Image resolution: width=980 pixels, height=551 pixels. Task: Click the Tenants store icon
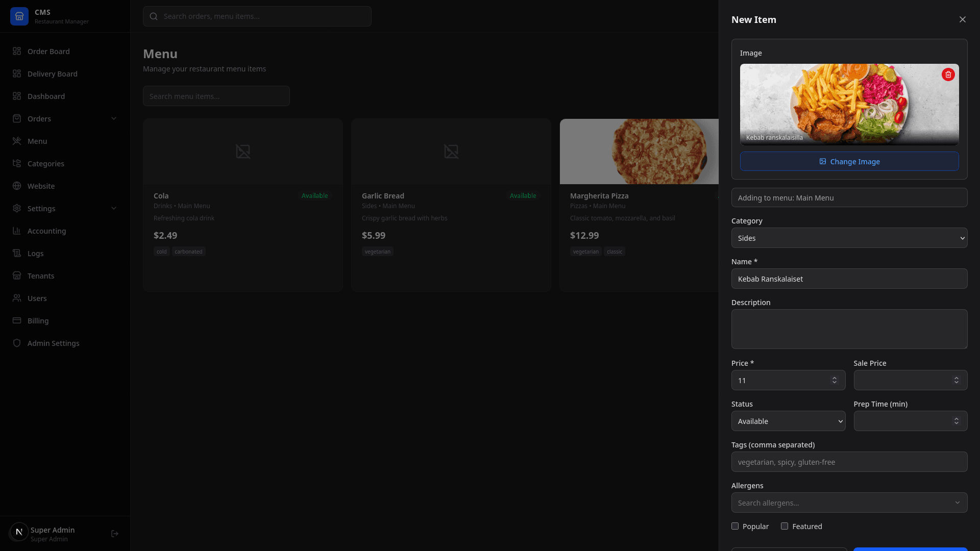point(17,276)
